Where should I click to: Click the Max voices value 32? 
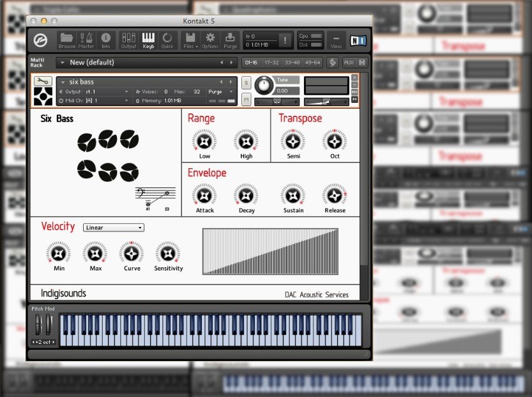tap(197, 91)
